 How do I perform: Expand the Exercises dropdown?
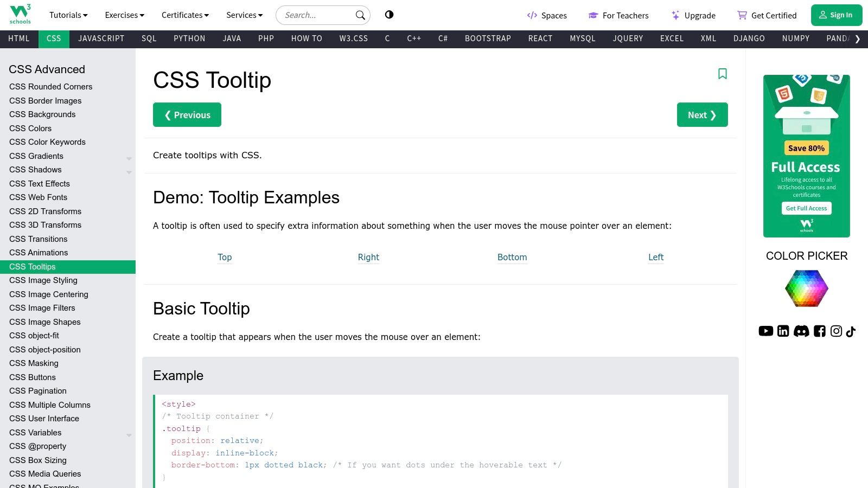pyautogui.click(x=124, y=15)
